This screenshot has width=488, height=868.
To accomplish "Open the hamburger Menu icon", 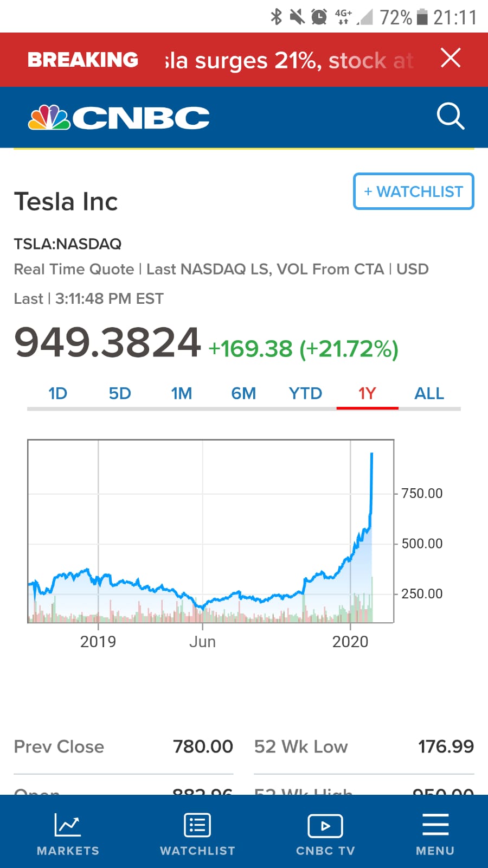I will click(435, 825).
